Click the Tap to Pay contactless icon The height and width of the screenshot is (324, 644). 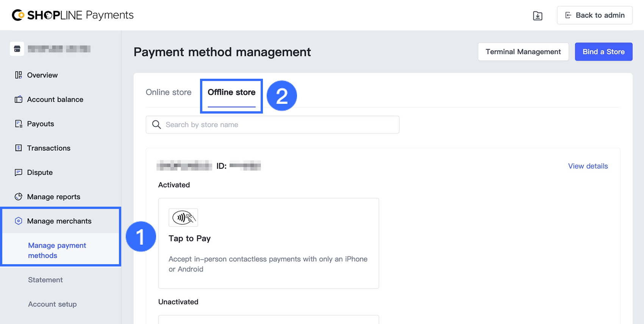pos(183,218)
